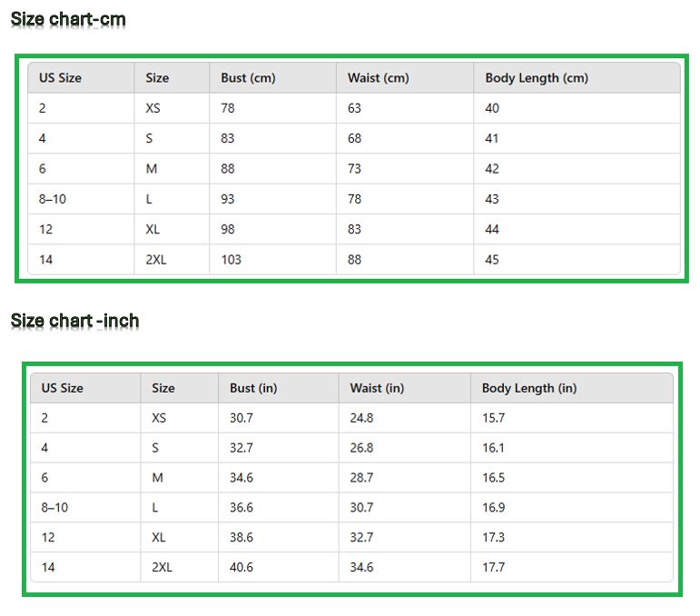Image resolution: width=700 pixels, height=616 pixels.
Task: Select 'US Size' header in cm table
Action: [x=60, y=78]
